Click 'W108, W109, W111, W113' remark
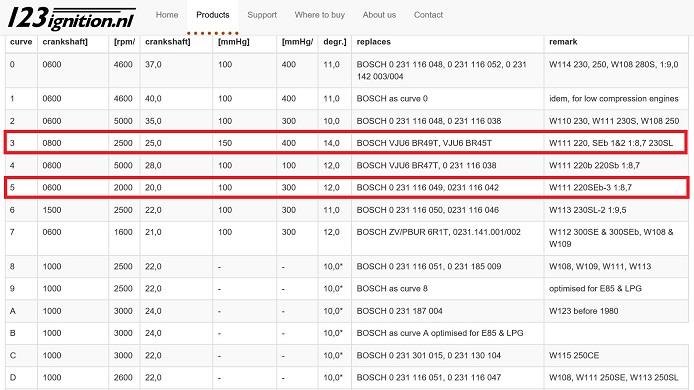The image size is (694, 390). [600, 266]
